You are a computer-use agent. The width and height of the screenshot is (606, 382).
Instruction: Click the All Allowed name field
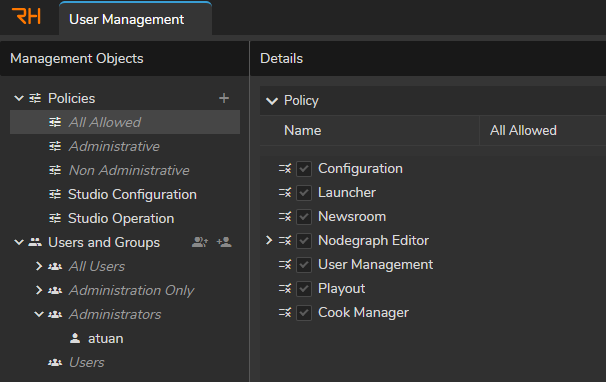coord(543,130)
